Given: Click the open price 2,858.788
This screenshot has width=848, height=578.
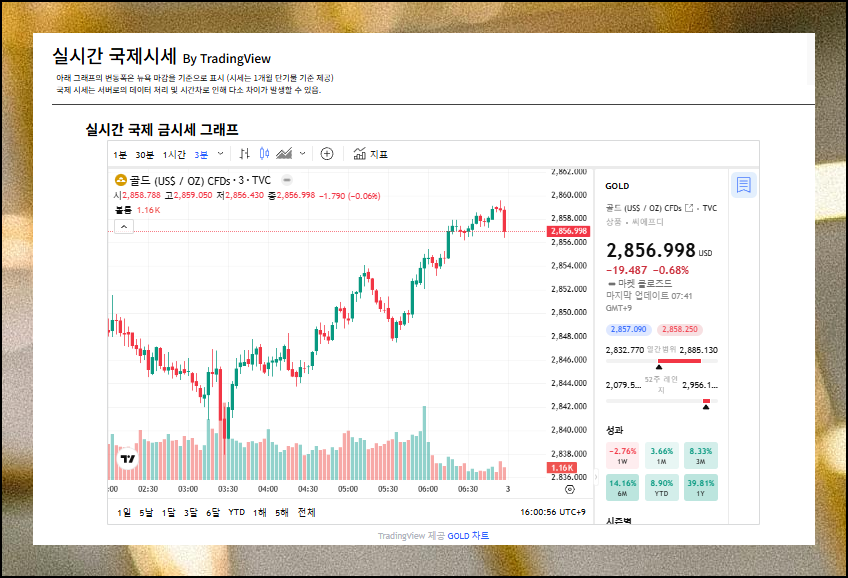Looking at the screenshot, I should coord(141,195).
